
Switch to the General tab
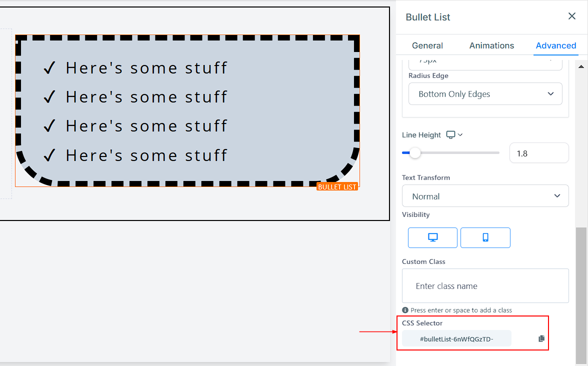tap(427, 45)
